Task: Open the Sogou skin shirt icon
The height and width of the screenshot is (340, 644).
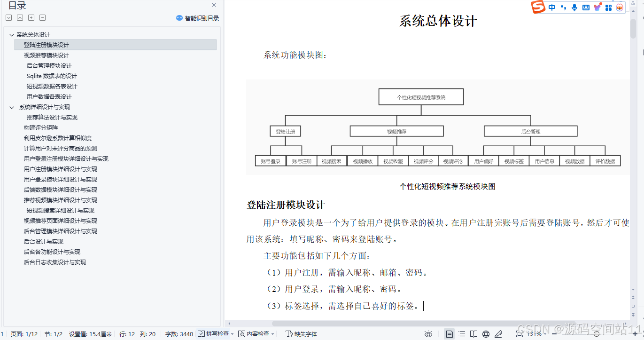Action: [x=597, y=8]
